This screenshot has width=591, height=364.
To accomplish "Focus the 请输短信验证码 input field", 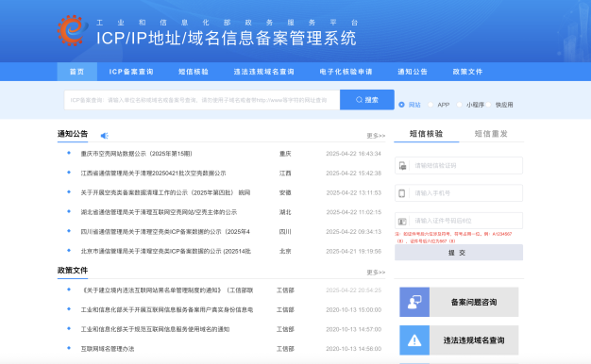I will point(459,166).
